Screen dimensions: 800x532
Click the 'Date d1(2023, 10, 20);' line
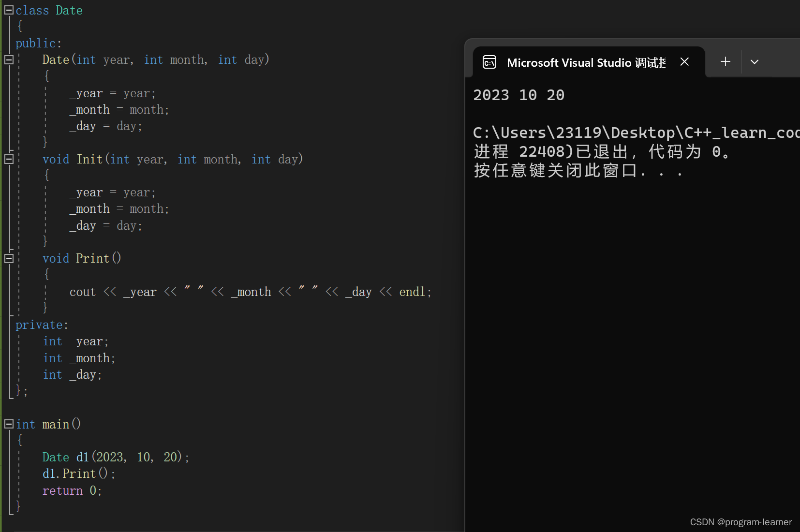tap(116, 457)
